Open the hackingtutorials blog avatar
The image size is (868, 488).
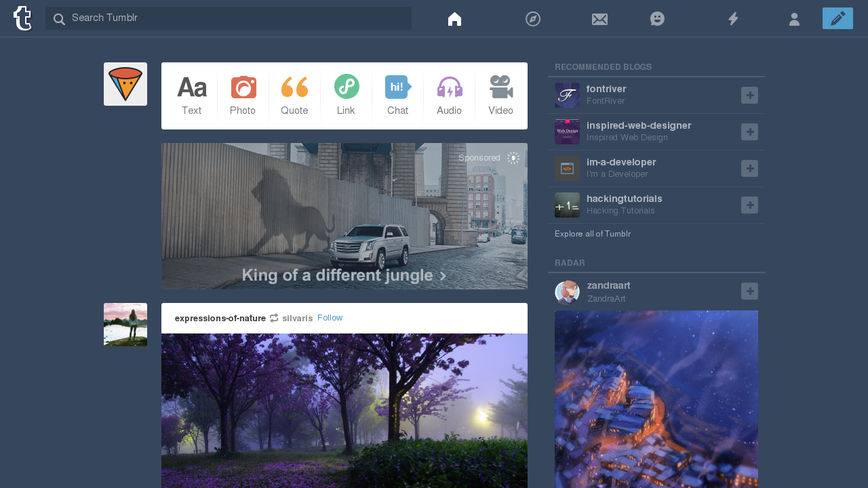pyautogui.click(x=567, y=205)
